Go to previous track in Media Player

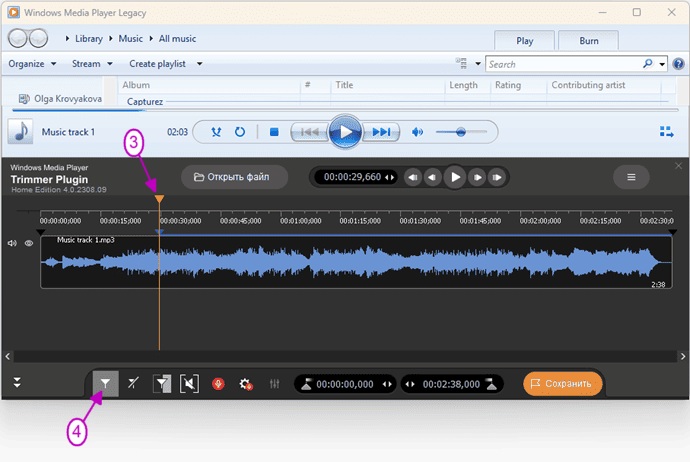coord(310,132)
